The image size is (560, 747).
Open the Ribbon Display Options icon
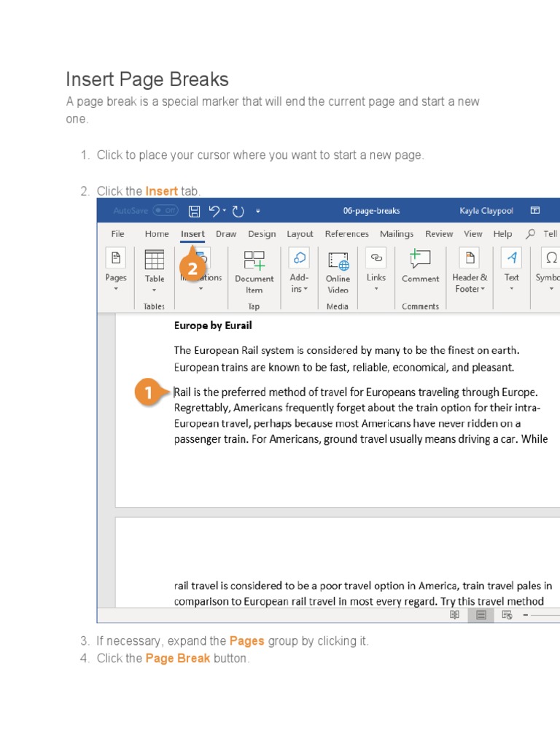pyautogui.click(x=535, y=210)
